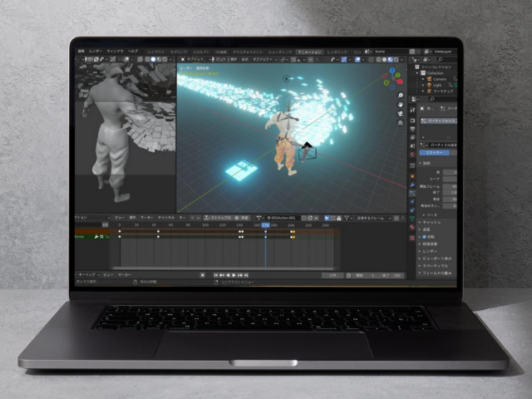Click the orange keyframe near frame 200
Image resolution: width=532 pixels, height=399 pixels.
click(293, 232)
